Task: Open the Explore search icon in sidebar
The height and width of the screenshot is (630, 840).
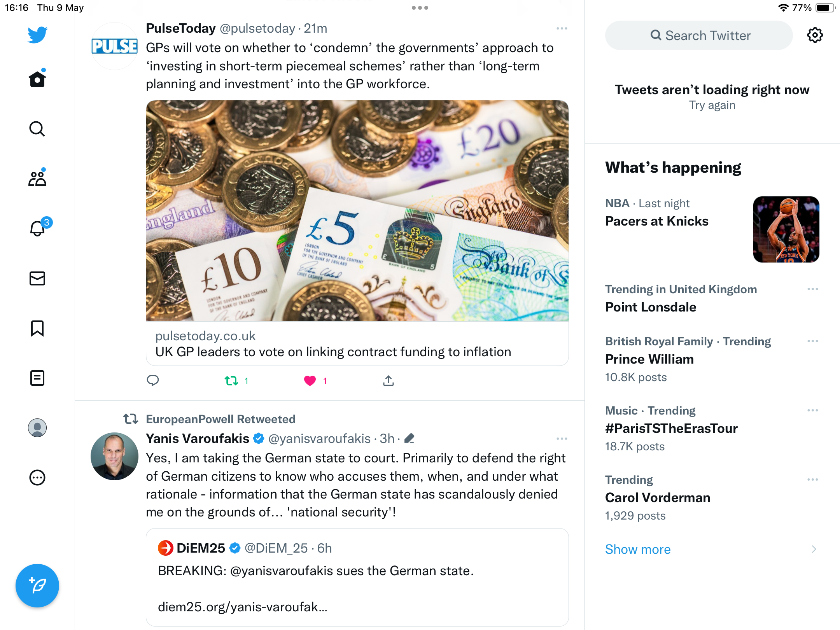Action: [37, 129]
